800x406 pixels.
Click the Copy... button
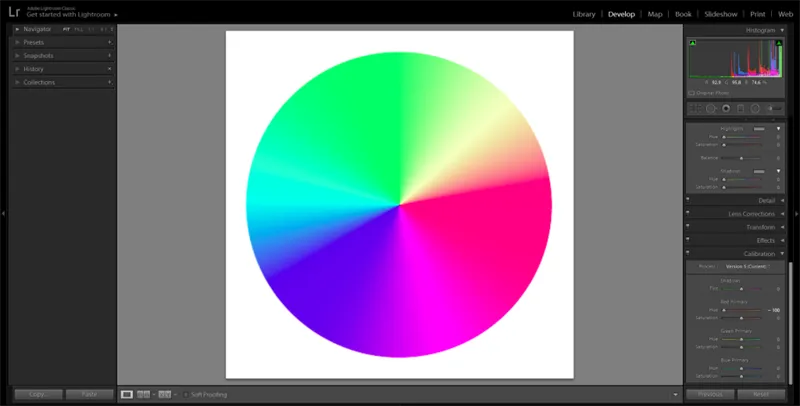pyautogui.click(x=38, y=395)
